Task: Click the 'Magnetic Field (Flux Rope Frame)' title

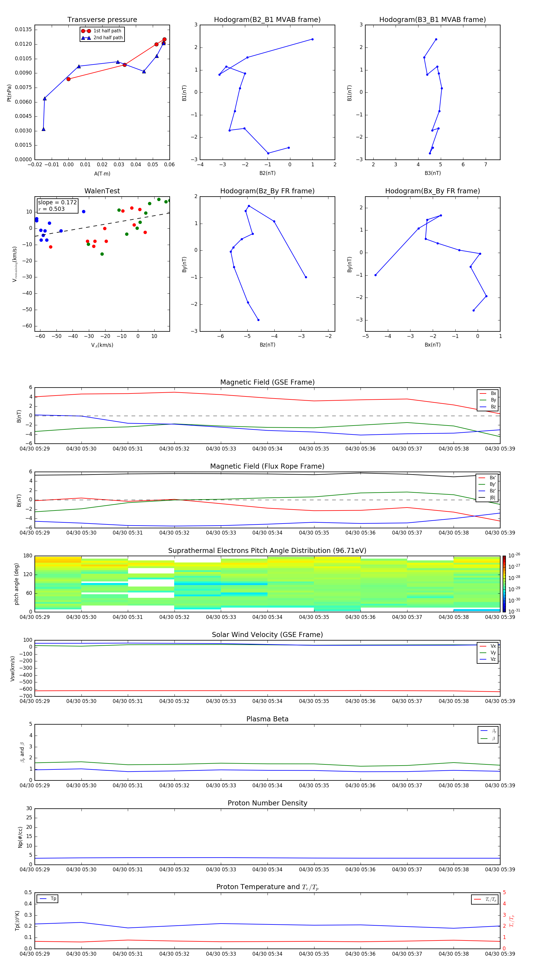Action: (x=267, y=466)
